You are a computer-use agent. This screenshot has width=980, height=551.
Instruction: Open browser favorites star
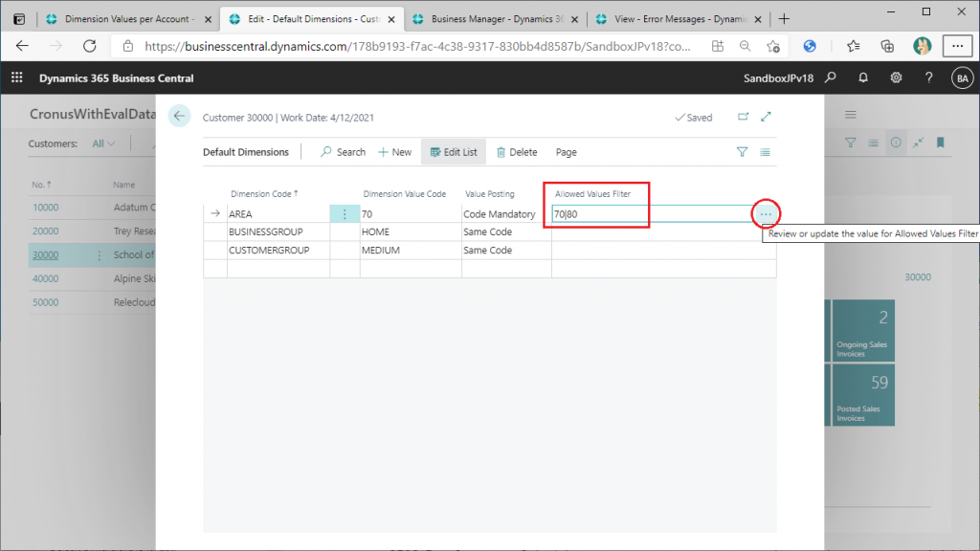point(853,46)
